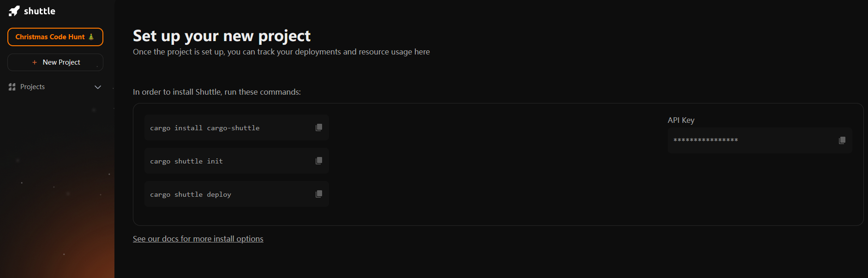Select the 'cargo install cargo-shuttle' command text

pyautogui.click(x=205, y=128)
